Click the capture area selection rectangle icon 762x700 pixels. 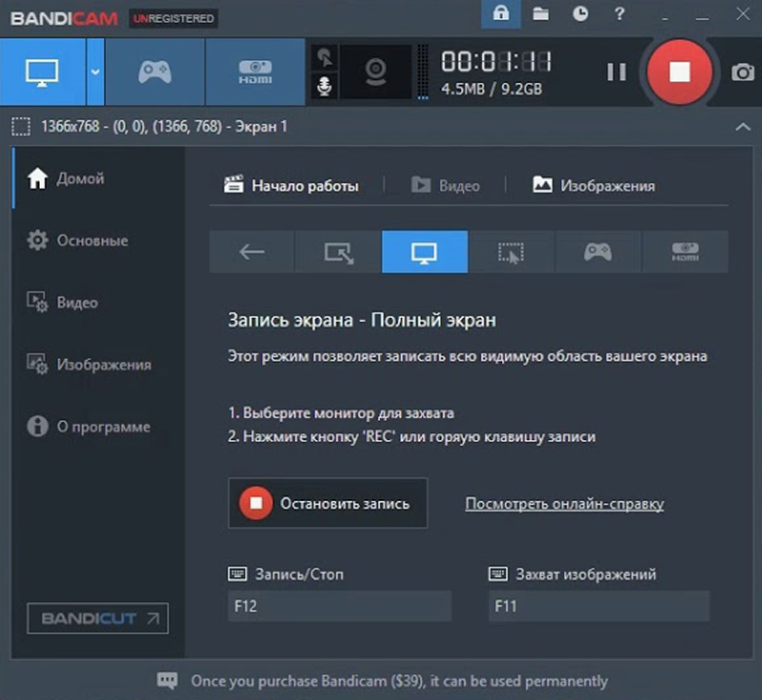tap(21, 127)
